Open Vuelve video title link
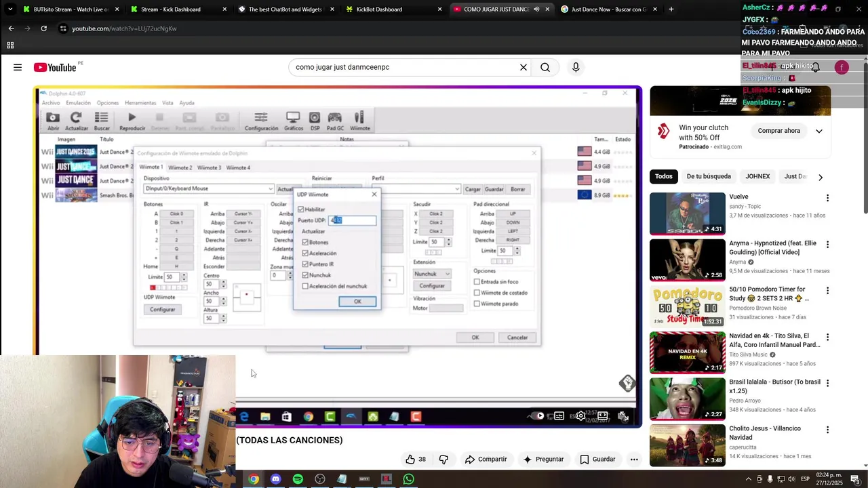 pyautogui.click(x=738, y=197)
